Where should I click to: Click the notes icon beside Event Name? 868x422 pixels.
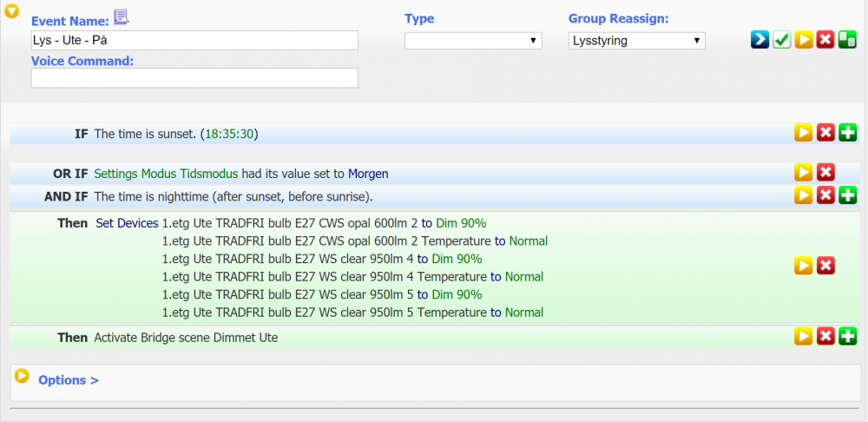tap(122, 17)
